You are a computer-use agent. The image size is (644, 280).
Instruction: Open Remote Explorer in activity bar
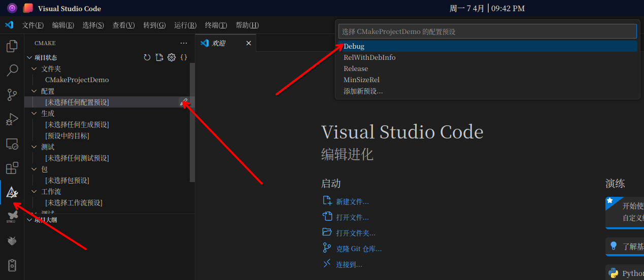(12, 144)
